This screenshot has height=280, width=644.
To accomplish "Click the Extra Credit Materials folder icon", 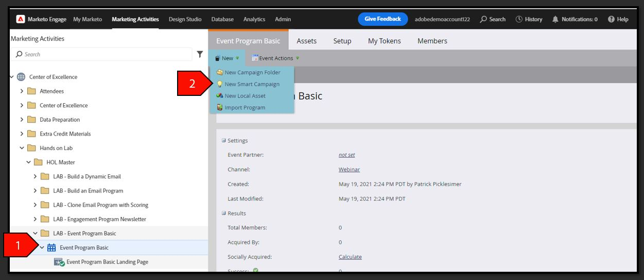I will pyautogui.click(x=31, y=134).
